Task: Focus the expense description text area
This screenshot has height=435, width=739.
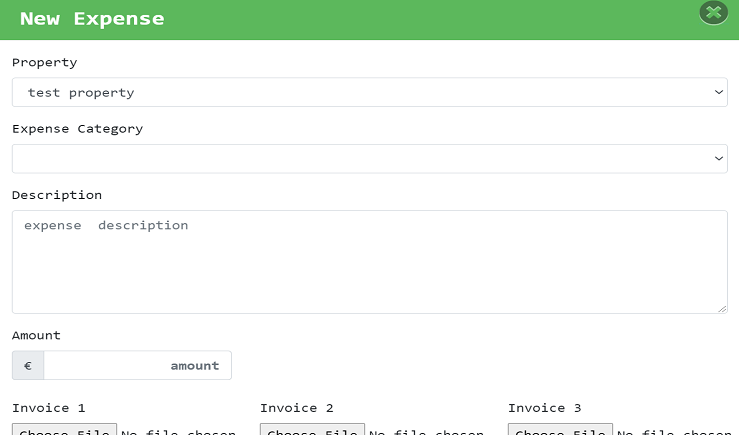Action: (x=369, y=261)
